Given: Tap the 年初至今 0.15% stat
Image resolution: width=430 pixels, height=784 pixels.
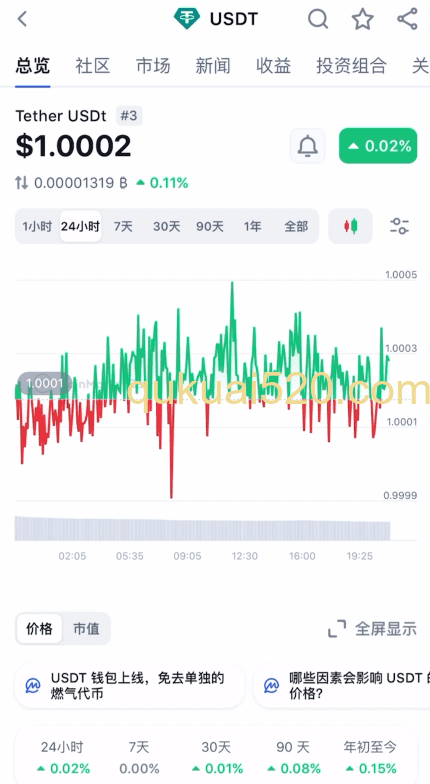Looking at the screenshot, I should click(370, 758).
